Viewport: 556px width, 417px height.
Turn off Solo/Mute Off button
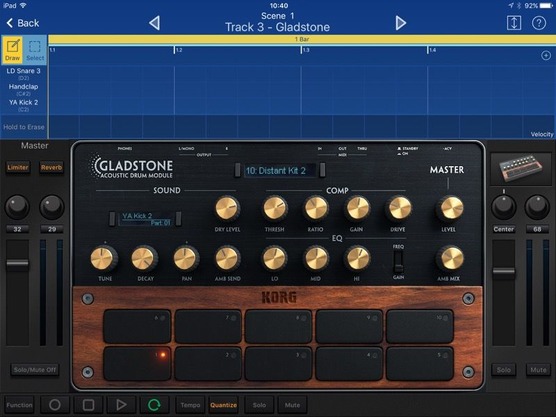click(x=34, y=370)
